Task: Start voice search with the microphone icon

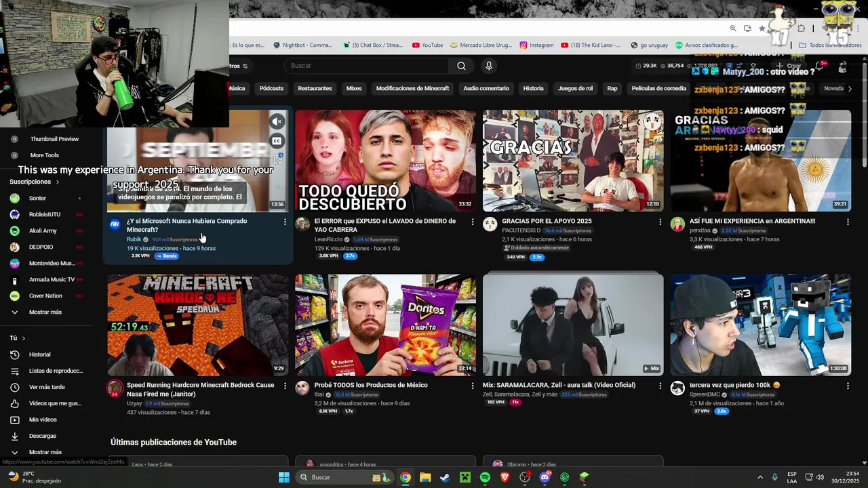Action: click(x=489, y=66)
